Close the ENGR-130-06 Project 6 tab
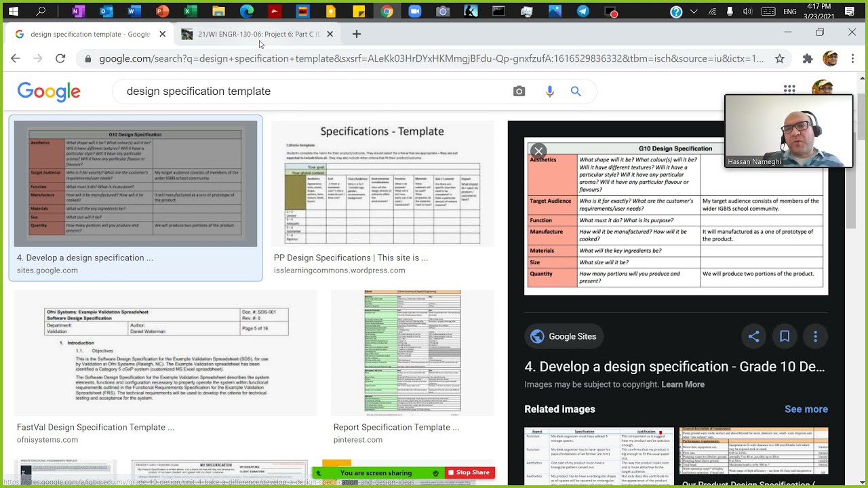Viewport: 868px width, 488px height. [x=330, y=34]
